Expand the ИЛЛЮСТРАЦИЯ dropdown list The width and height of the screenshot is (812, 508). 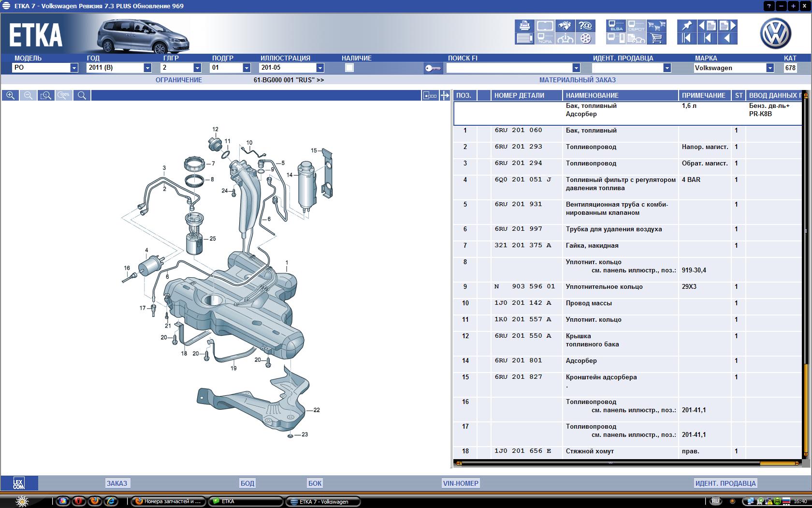(x=319, y=68)
